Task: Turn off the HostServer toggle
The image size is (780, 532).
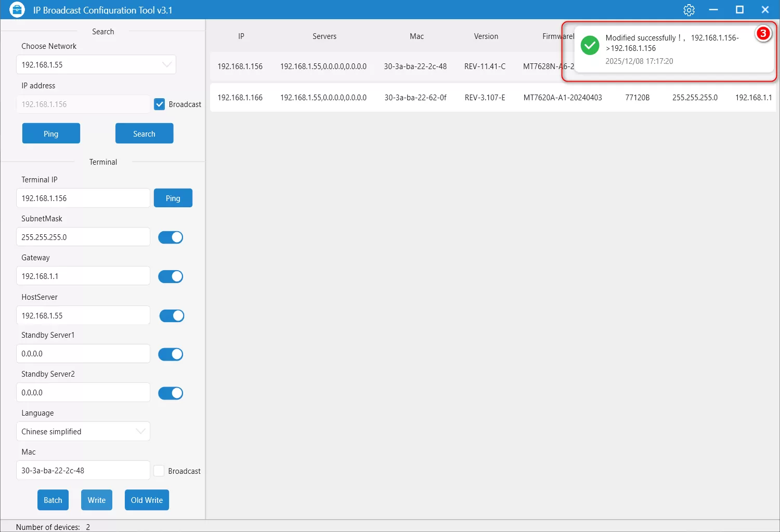Action: (x=172, y=316)
